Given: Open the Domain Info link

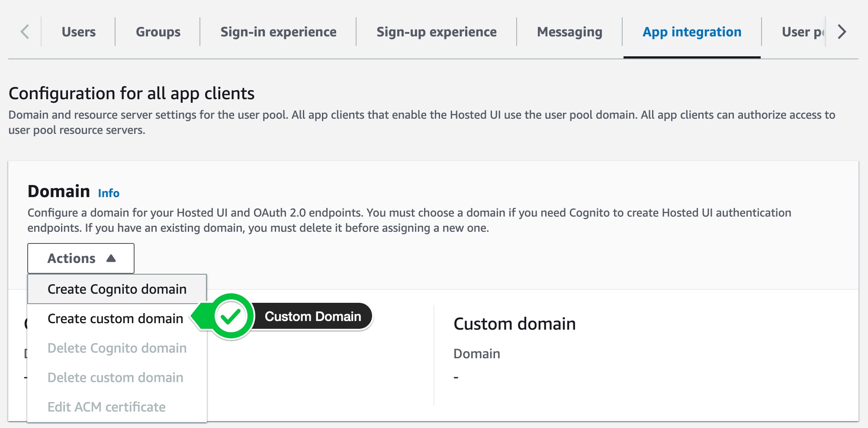Looking at the screenshot, I should tap(109, 193).
